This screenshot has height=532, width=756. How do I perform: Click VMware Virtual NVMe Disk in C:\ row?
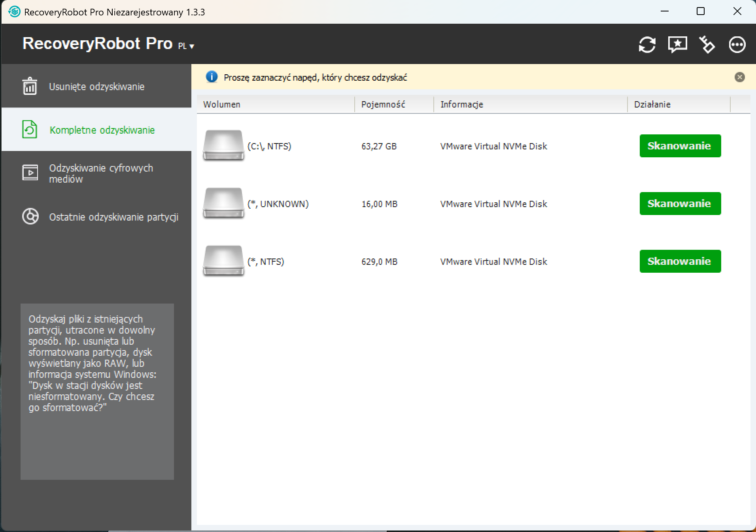[493, 146]
